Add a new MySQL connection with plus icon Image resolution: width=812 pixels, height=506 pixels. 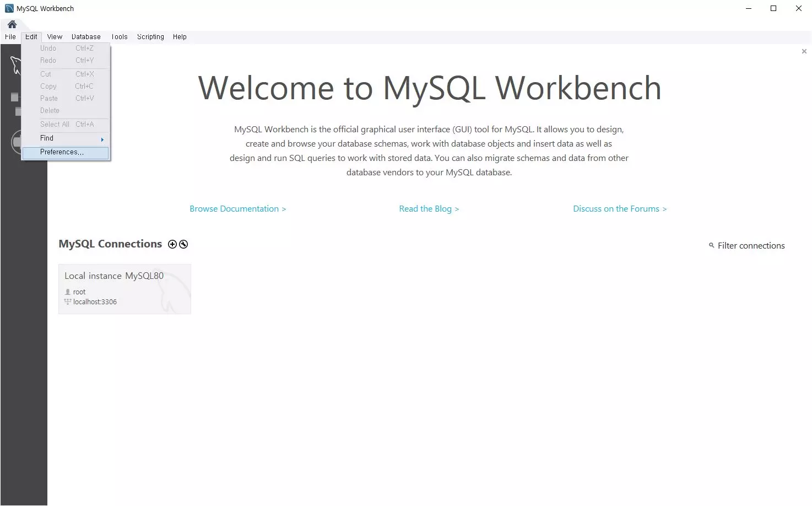point(172,244)
